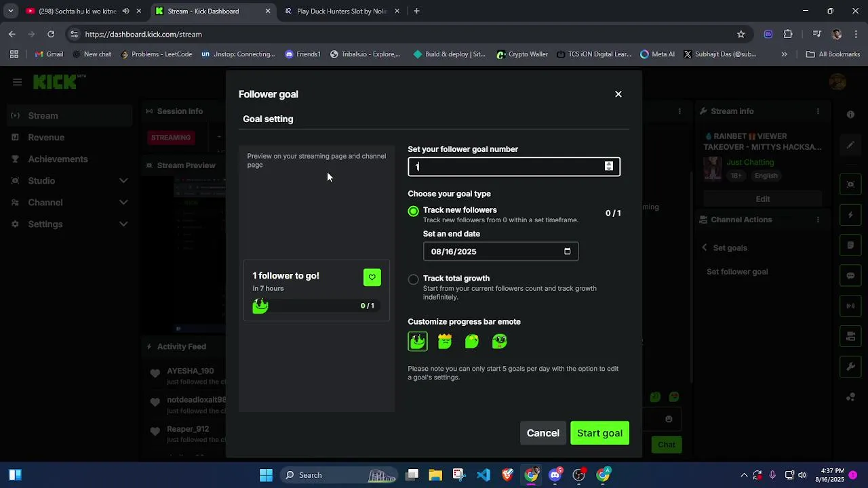Select the crown progress bar emote
Screen dimensions: 868x488
[x=445, y=341]
